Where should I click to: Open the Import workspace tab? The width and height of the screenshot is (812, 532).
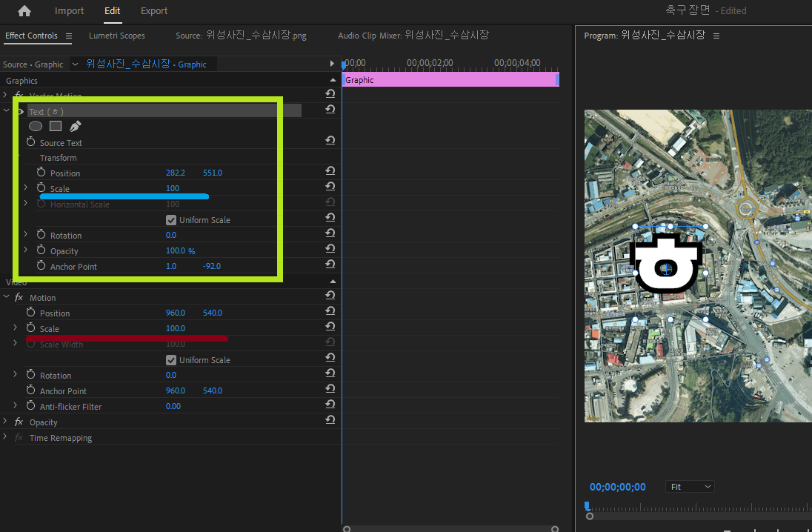tap(69, 11)
